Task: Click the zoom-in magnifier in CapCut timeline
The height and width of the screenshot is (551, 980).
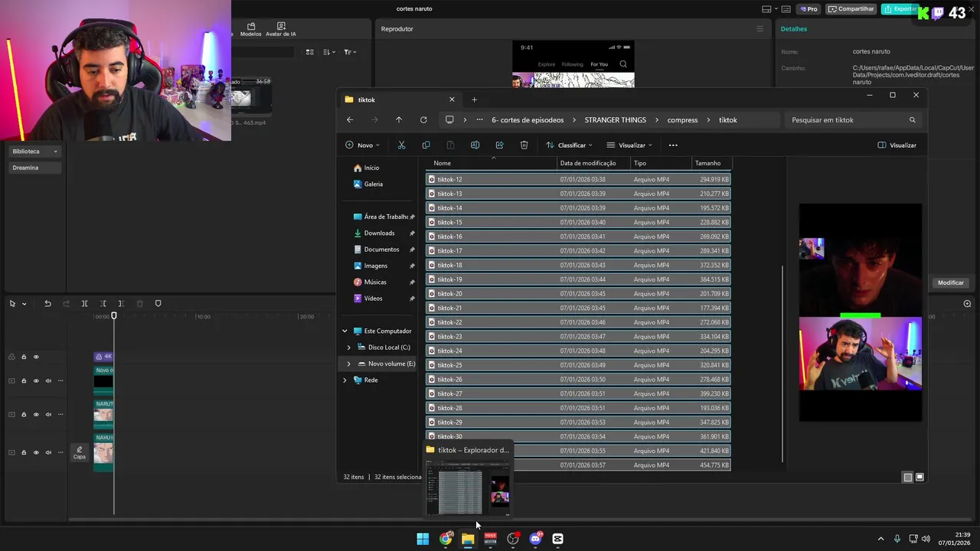Action: pyautogui.click(x=967, y=304)
